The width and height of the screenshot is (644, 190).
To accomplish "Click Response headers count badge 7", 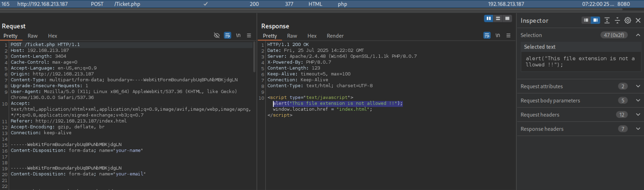I will pos(623,129).
